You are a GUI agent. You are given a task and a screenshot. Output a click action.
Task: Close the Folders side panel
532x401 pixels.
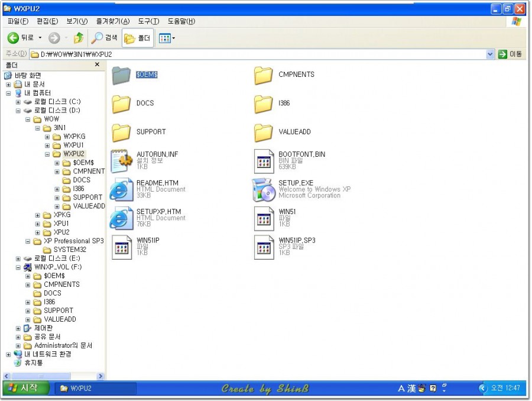98,64
